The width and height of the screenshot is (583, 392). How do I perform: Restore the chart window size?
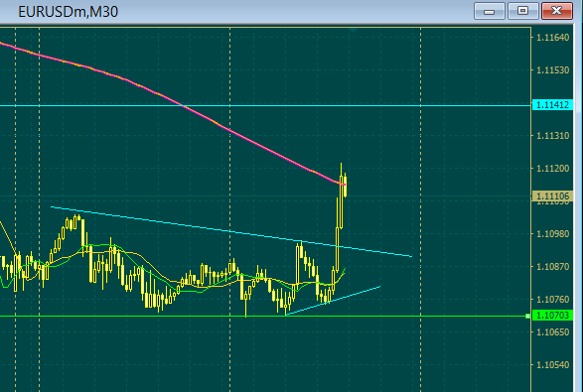tap(522, 11)
